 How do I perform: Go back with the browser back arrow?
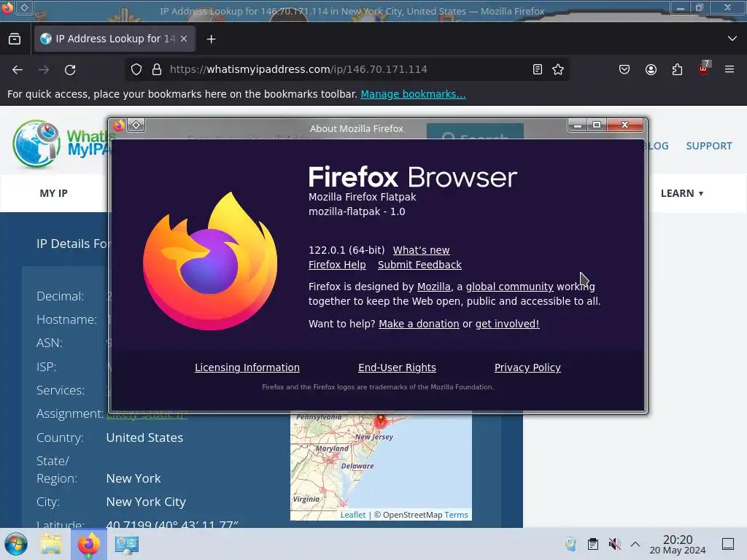18,69
